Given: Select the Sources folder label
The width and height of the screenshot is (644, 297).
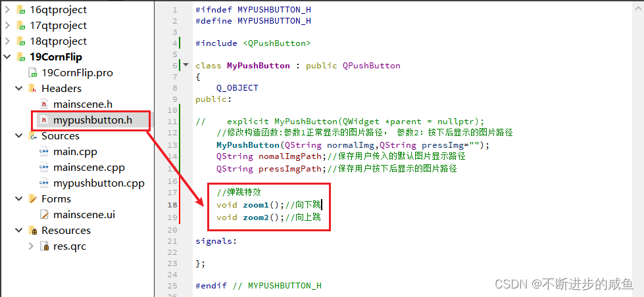Looking at the screenshot, I should click(61, 136).
